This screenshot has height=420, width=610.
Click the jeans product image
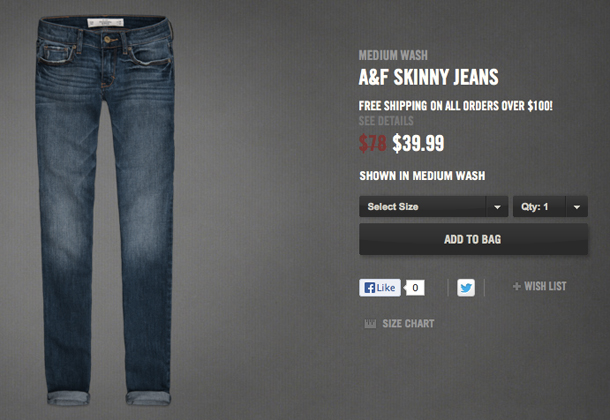click(x=105, y=210)
